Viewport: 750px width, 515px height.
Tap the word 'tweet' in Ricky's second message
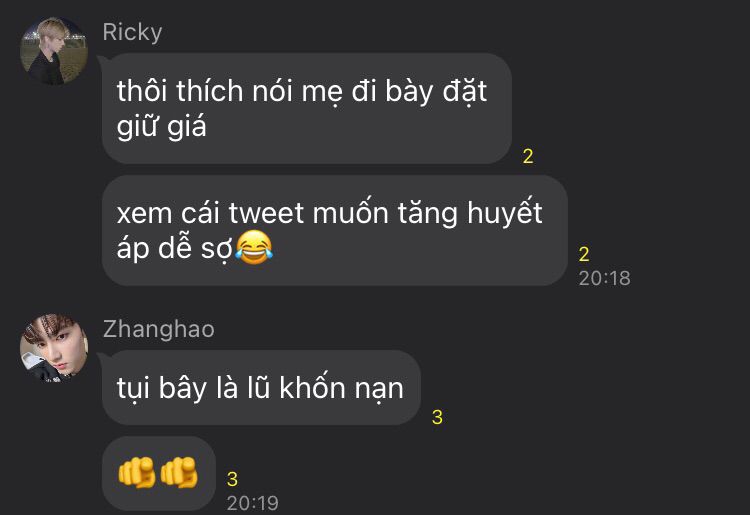(x=266, y=213)
